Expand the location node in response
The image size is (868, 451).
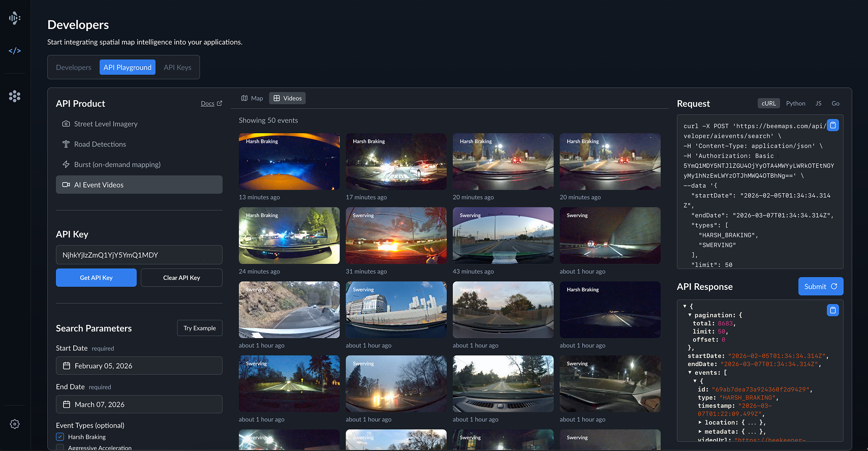700,423
